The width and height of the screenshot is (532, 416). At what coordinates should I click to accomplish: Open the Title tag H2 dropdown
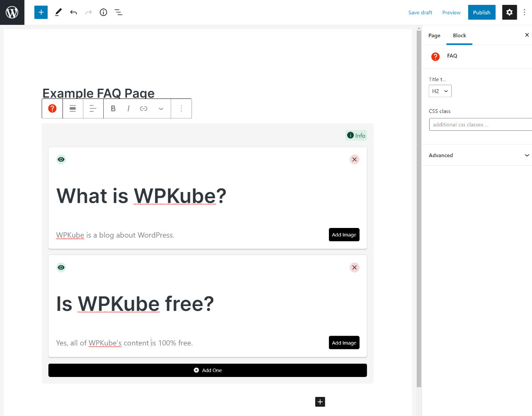(x=440, y=90)
